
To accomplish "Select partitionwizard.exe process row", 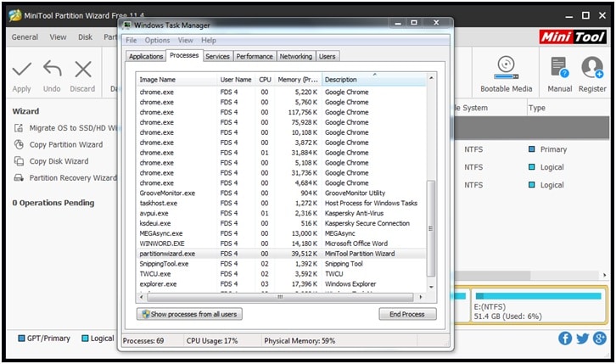I will coord(281,254).
